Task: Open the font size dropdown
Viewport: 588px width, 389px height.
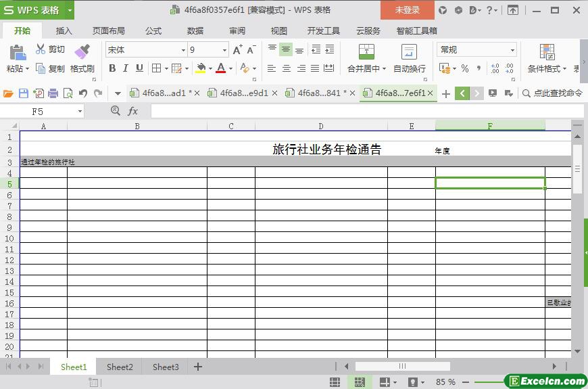Action: [x=224, y=50]
